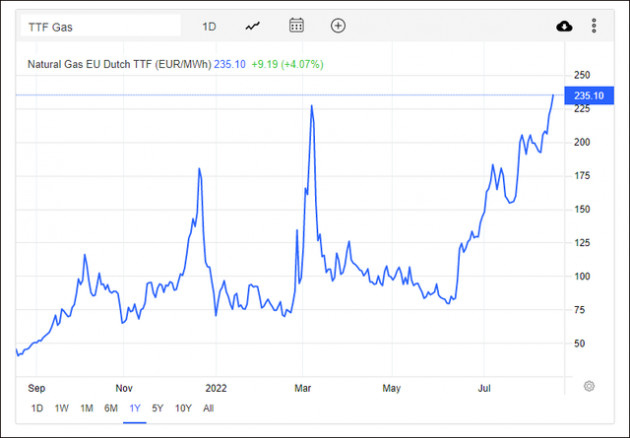The image size is (630, 438).
Task: Click the 175 price axis label
Action: [x=582, y=176]
